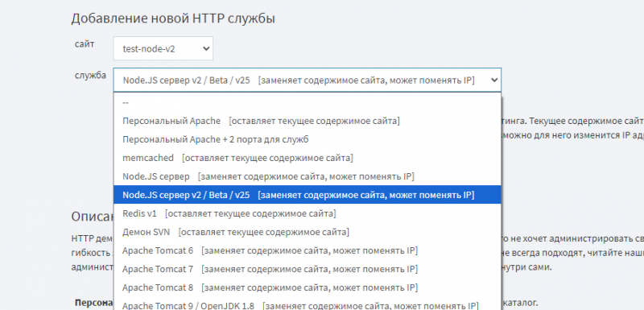Choose Apache Tomcat 9 / OpenJDK 1.8 option
644x310 pixels.
coord(308,304)
